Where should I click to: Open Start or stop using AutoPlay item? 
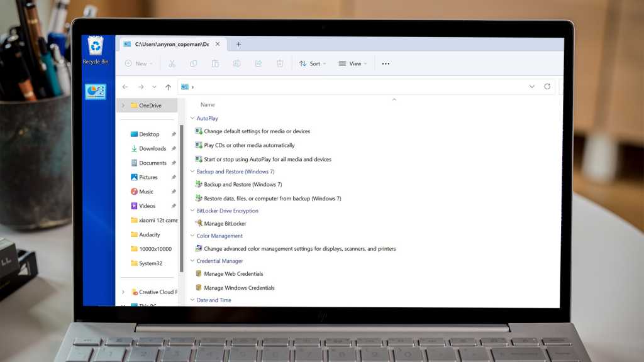[x=267, y=159]
